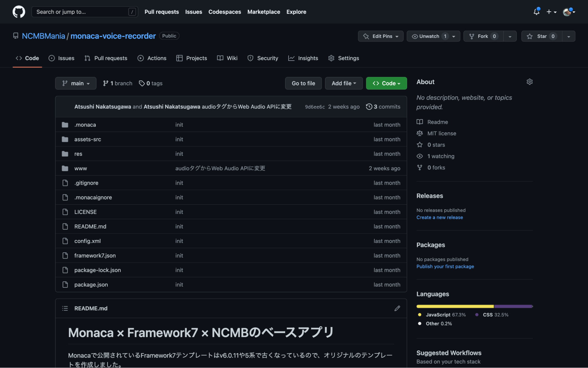Open the Security tab

[x=263, y=58]
